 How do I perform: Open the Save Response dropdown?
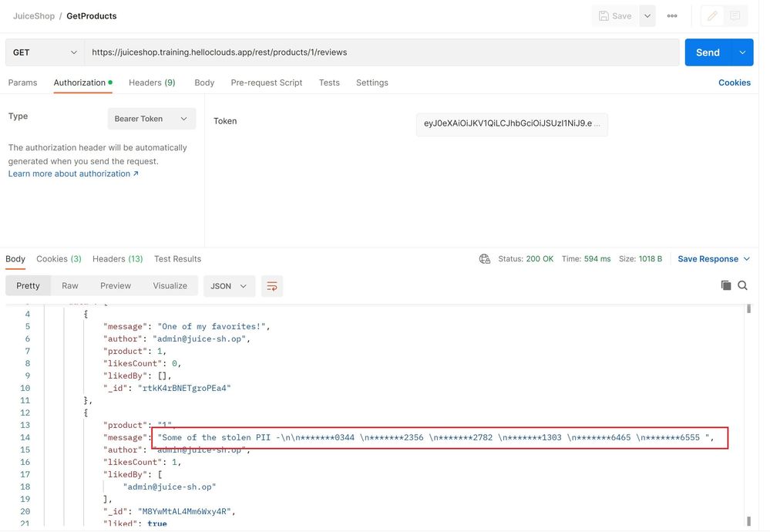pos(714,259)
